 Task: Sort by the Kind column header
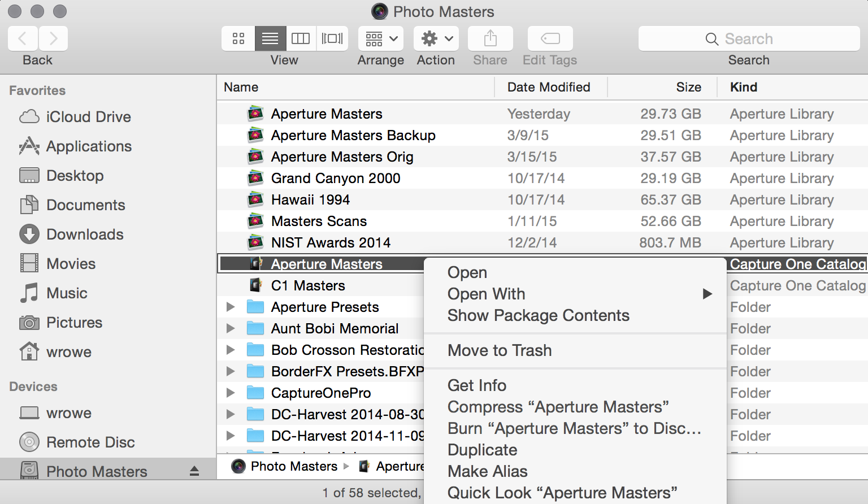(x=793, y=87)
